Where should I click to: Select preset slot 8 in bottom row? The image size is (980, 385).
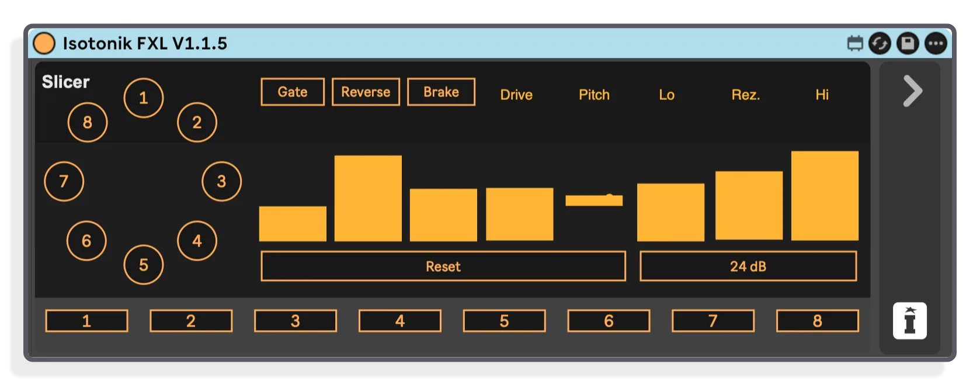tap(818, 321)
